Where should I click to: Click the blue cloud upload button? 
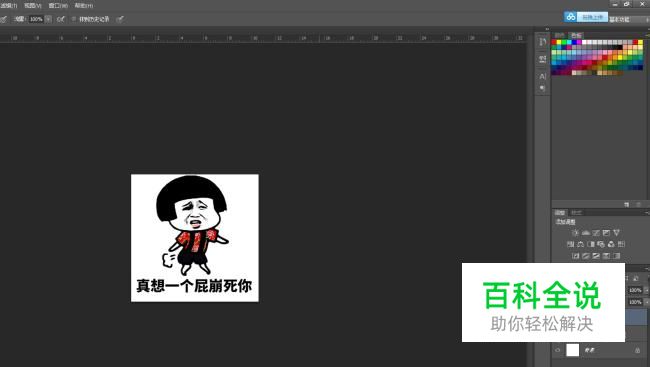[x=586, y=17]
